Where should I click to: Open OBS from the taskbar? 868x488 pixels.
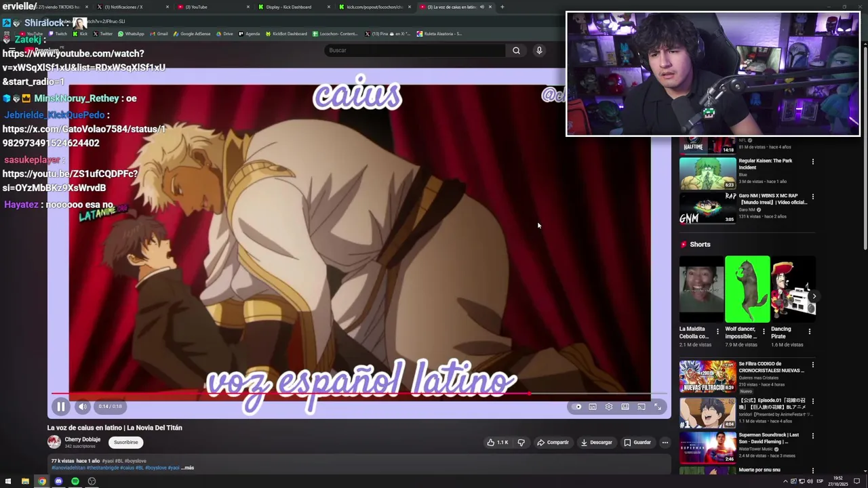(x=92, y=481)
